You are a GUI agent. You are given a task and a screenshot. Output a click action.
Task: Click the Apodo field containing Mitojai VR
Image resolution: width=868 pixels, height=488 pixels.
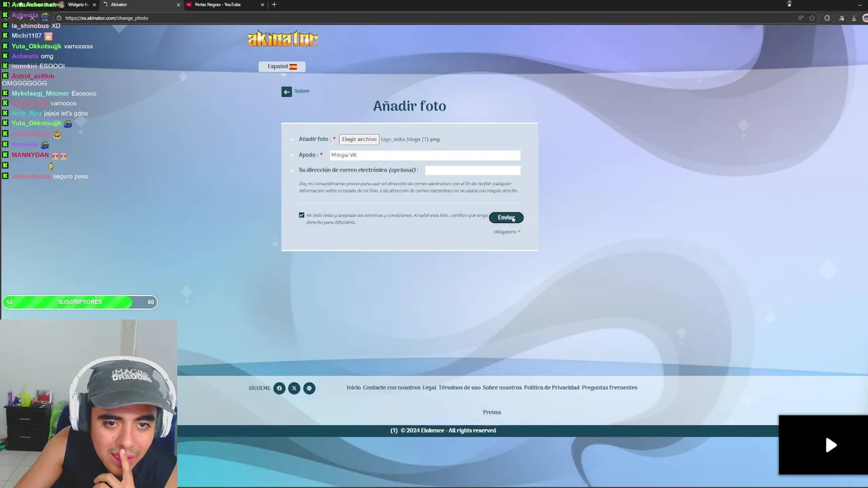[x=425, y=155]
